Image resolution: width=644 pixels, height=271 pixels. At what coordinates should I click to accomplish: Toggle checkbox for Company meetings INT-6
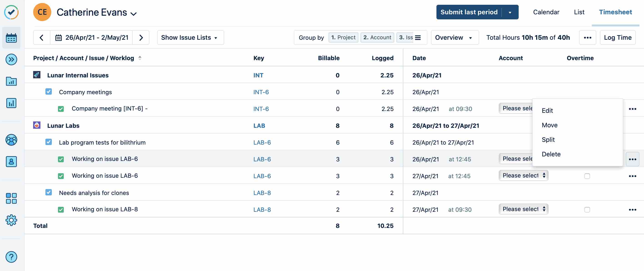[x=48, y=91]
